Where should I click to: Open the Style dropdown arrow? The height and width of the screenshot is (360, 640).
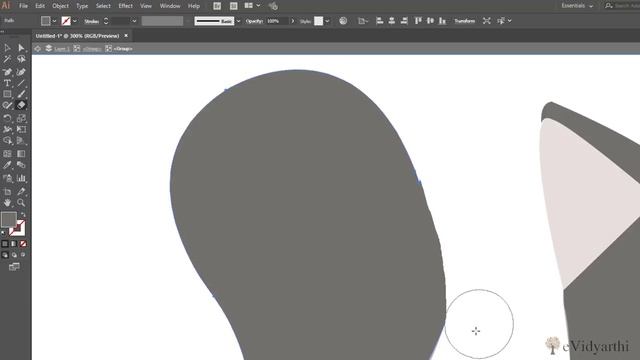(x=327, y=21)
